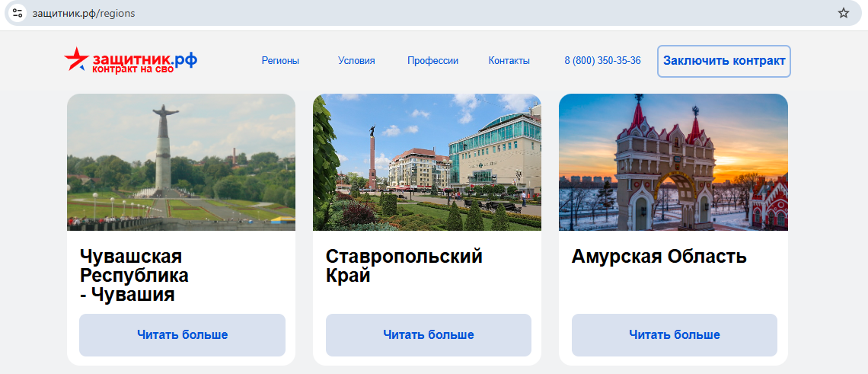Call the 8 (800) 350-35-36 phone link

point(603,61)
